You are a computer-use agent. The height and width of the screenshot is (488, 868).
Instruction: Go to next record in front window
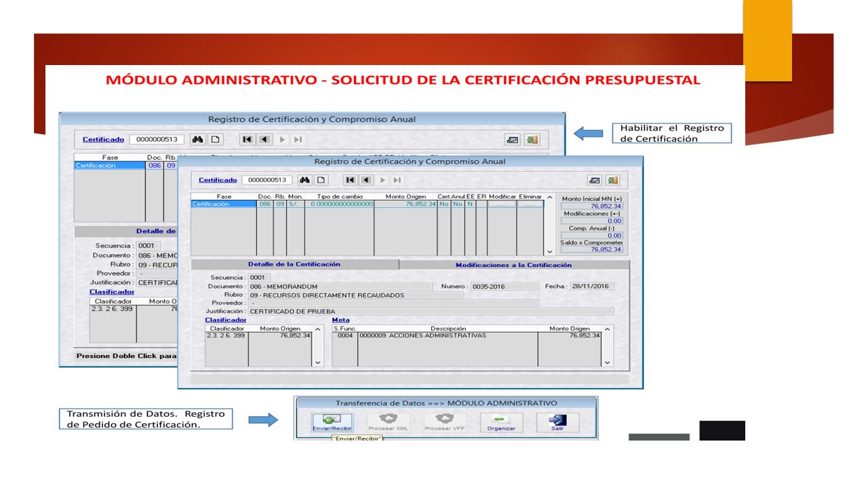(x=382, y=180)
